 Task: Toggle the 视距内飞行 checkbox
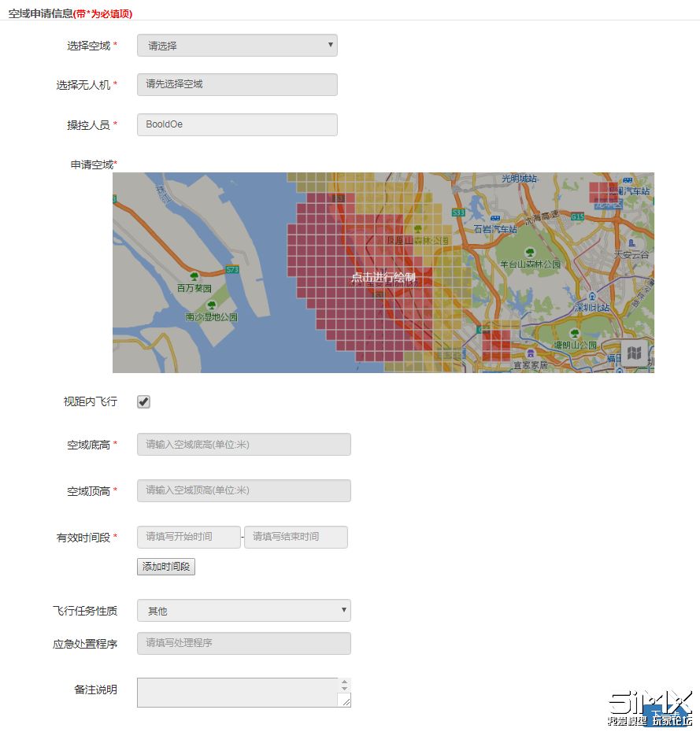click(x=143, y=402)
